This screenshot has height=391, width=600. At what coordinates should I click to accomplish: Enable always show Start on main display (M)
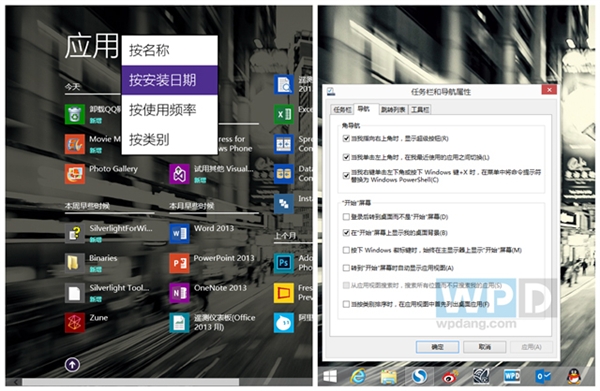click(x=346, y=250)
